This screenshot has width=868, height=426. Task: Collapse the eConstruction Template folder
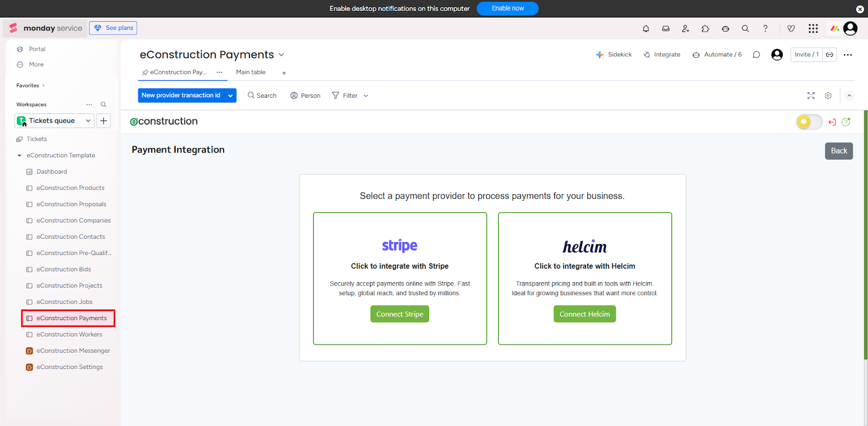tap(20, 156)
